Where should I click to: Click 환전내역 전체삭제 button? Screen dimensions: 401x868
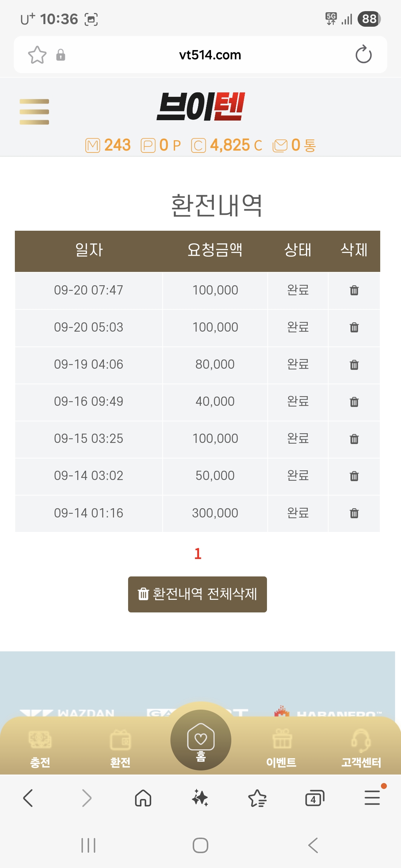tap(198, 594)
